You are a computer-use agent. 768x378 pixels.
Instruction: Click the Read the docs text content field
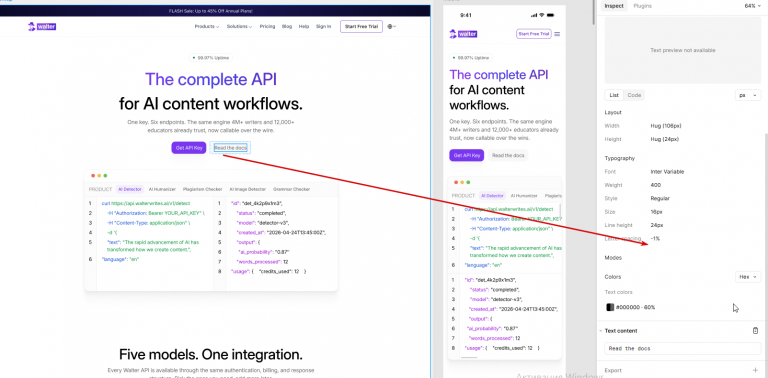coord(683,349)
